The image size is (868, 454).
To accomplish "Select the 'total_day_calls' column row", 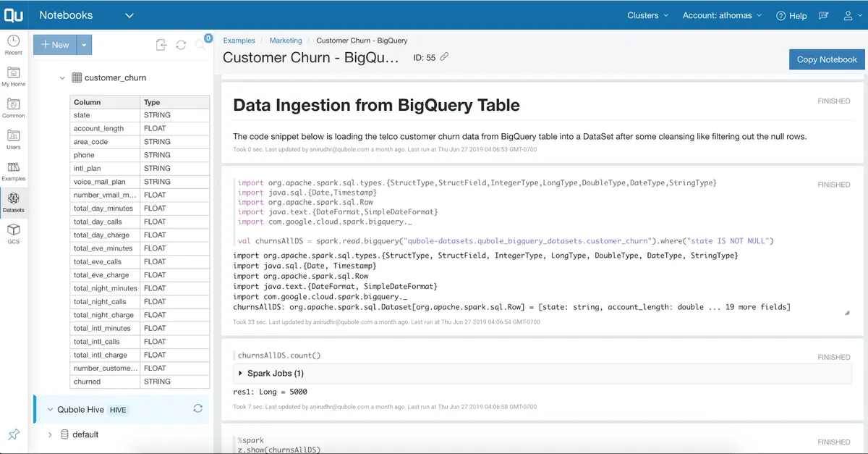I will click(140, 222).
